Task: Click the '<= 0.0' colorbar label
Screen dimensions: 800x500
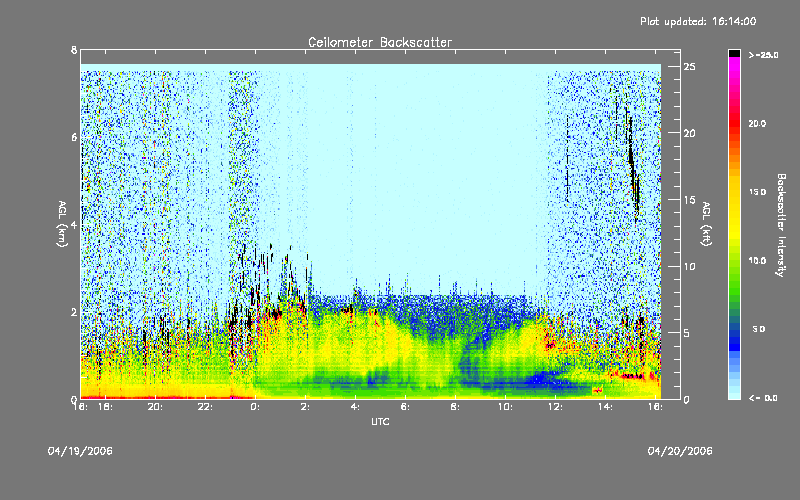Action: (763, 398)
